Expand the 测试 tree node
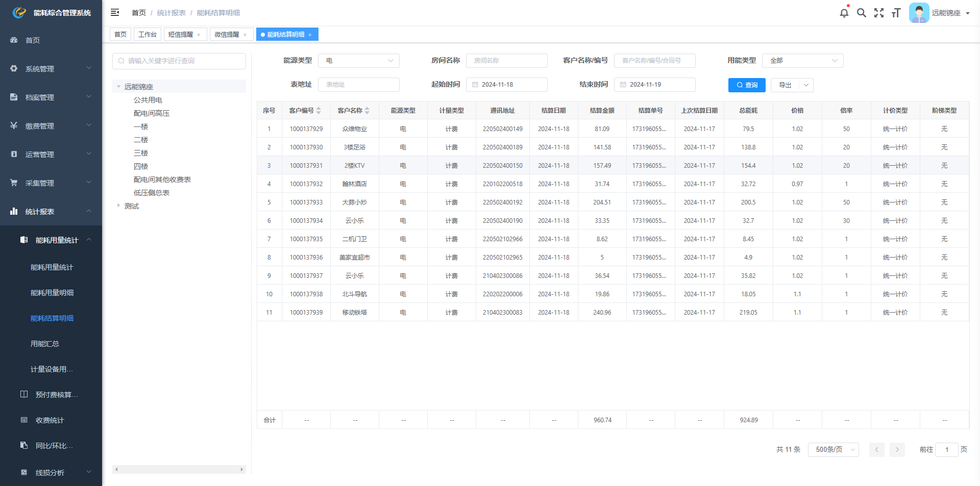Image resolution: width=980 pixels, height=486 pixels. point(118,206)
